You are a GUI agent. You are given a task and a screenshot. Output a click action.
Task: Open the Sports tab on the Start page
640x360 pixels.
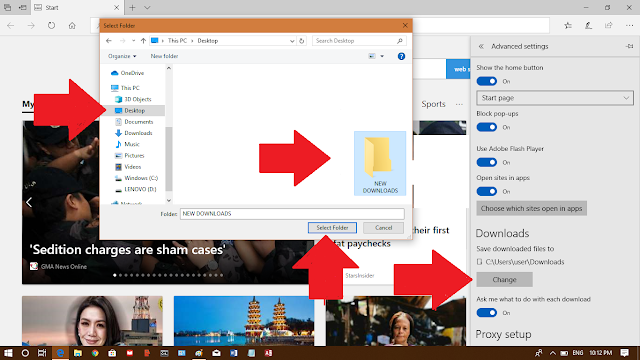[433, 104]
